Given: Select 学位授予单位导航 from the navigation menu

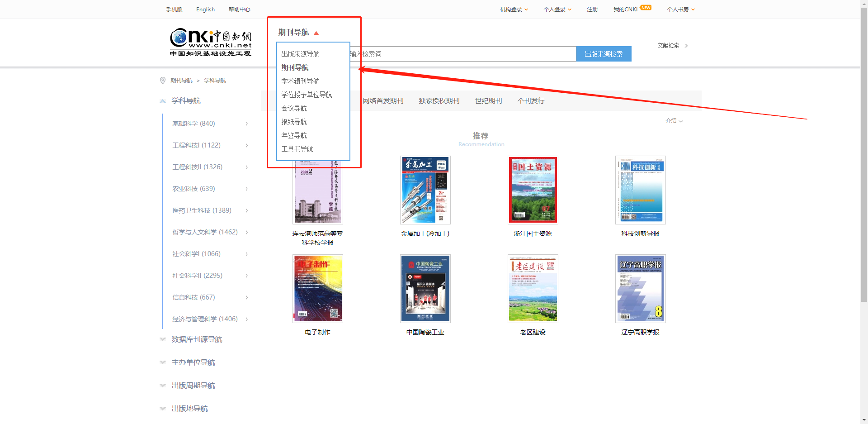Looking at the screenshot, I should pos(307,94).
